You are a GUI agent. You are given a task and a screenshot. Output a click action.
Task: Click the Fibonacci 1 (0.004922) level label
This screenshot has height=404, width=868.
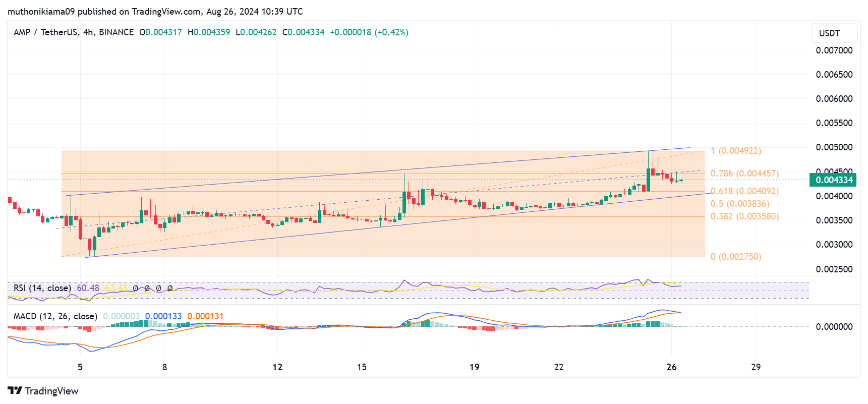point(735,151)
